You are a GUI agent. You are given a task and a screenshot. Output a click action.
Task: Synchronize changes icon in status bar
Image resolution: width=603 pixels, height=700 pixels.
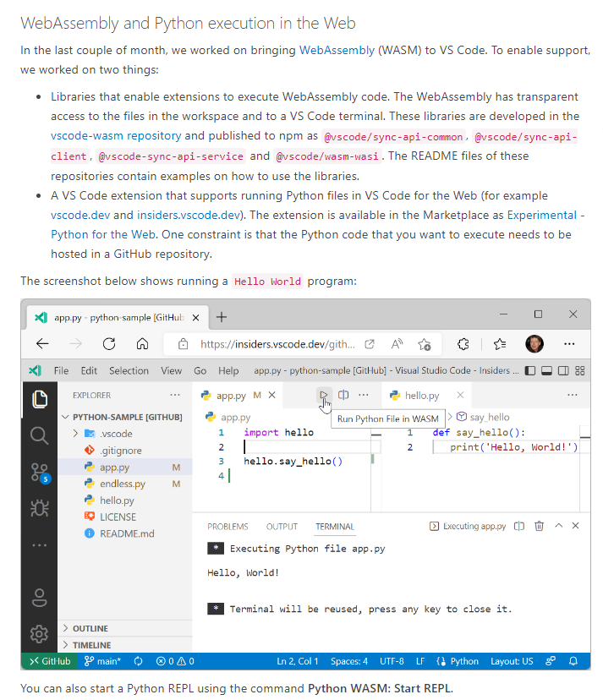click(139, 661)
